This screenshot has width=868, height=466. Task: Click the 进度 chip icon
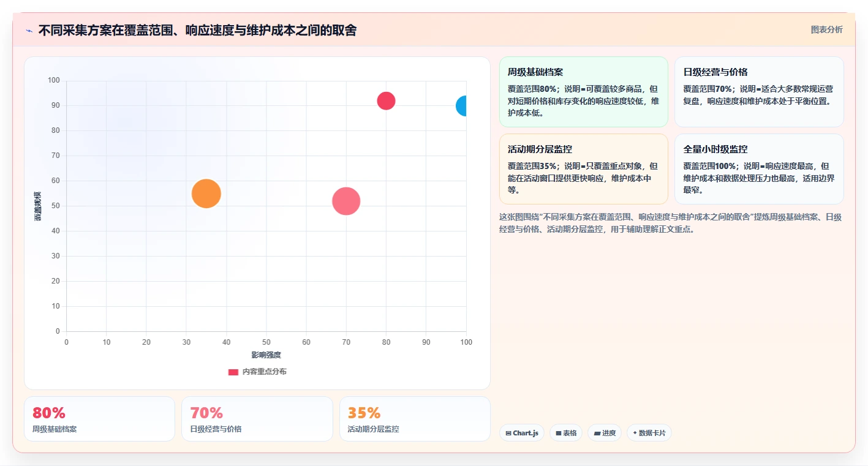597,433
